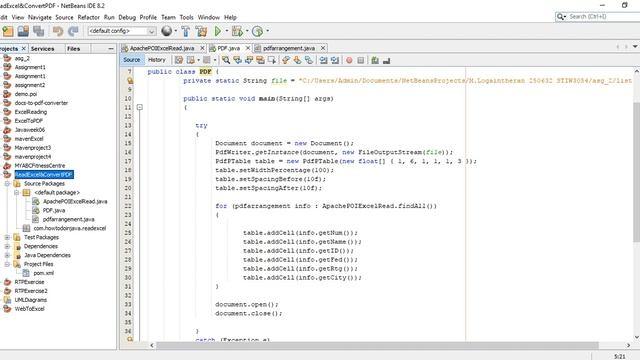Screen dimensions: 640x360
Task: Select the docs-to-pdf-converter project
Action: click(x=41, y=103)
